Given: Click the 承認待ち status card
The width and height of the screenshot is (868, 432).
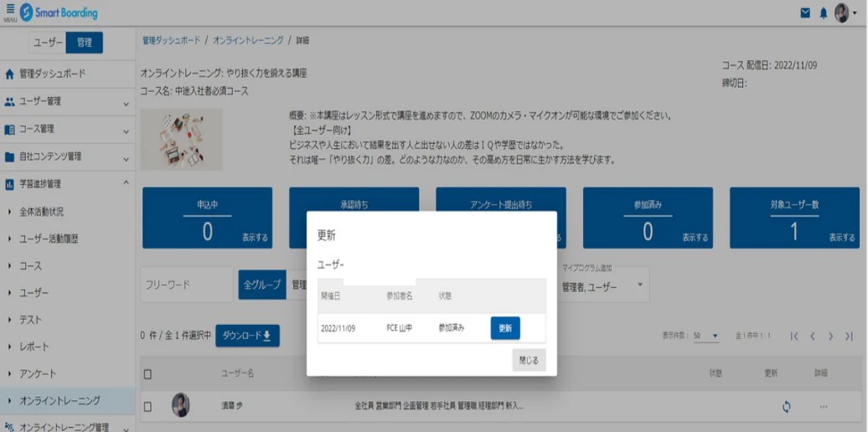Looking at the screenshot, I should pos(354,218).
